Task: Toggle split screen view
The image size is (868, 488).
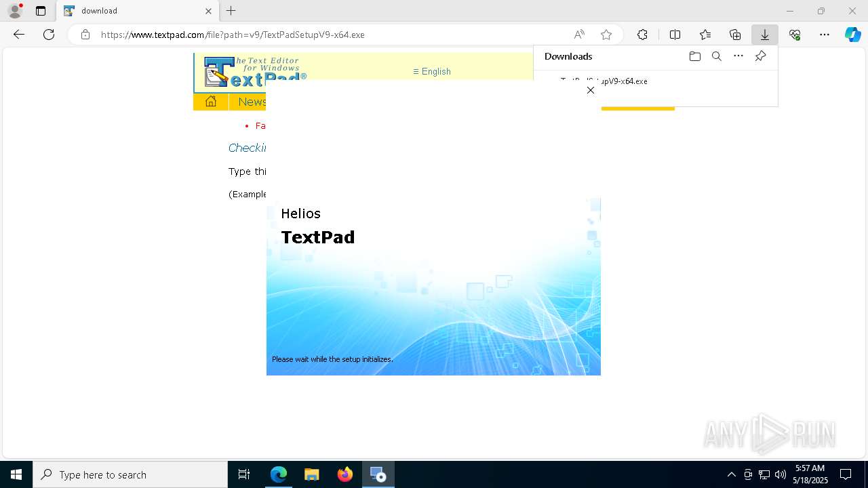Action: pos(675,35)
